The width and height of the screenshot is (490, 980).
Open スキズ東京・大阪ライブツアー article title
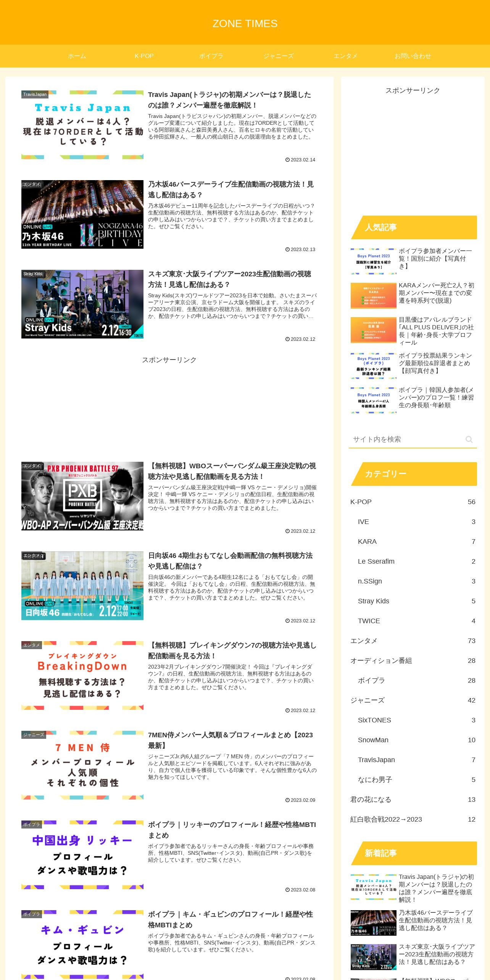pos(230,279)
